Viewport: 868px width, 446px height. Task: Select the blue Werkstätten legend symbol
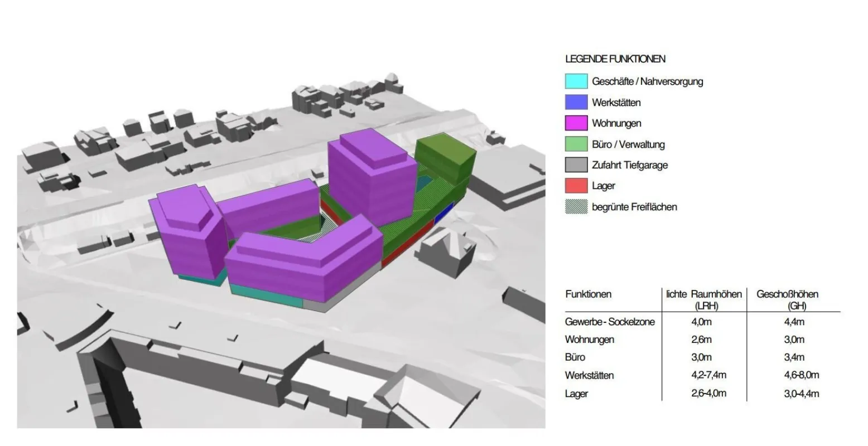576,102
